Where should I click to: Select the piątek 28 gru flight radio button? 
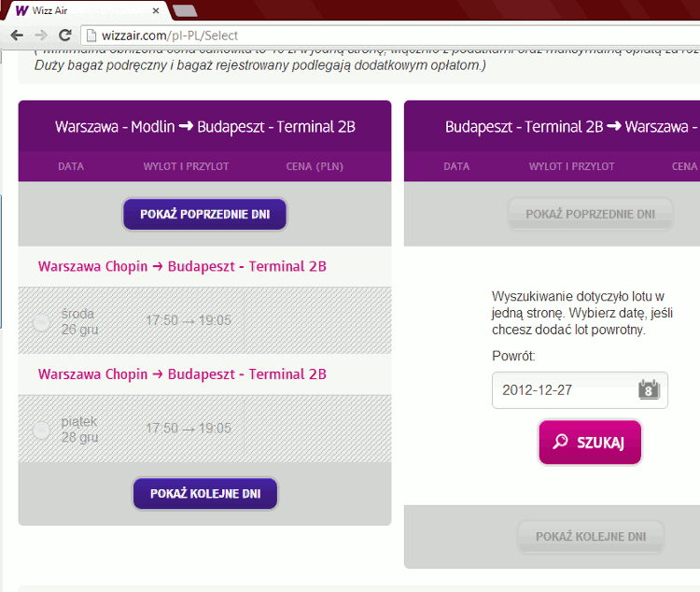pyautogui.click(x=41, y=430)
